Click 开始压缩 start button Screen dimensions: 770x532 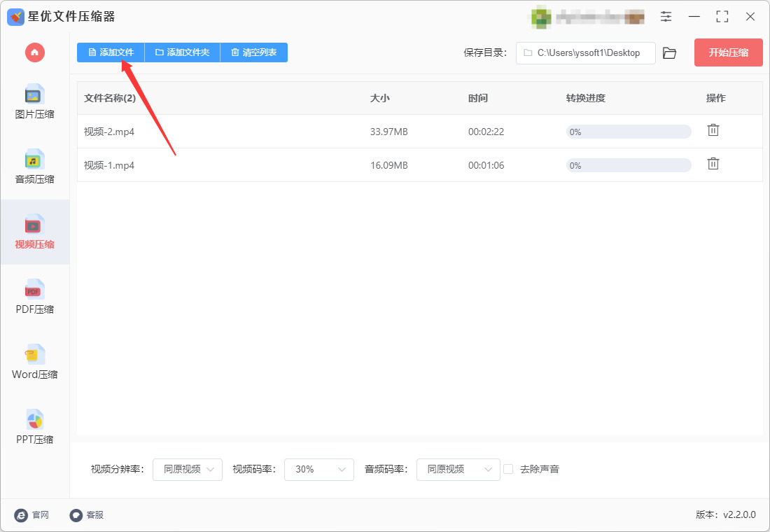click(728, 52)
